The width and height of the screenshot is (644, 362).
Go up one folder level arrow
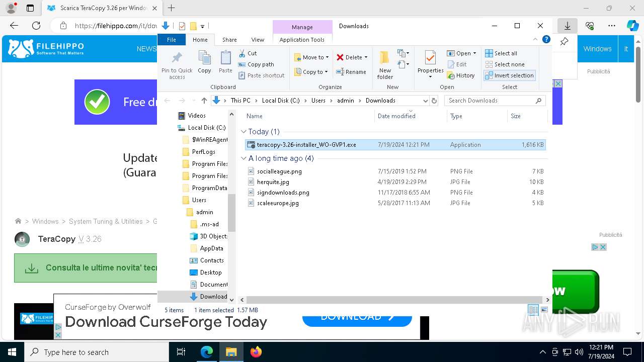204,101
